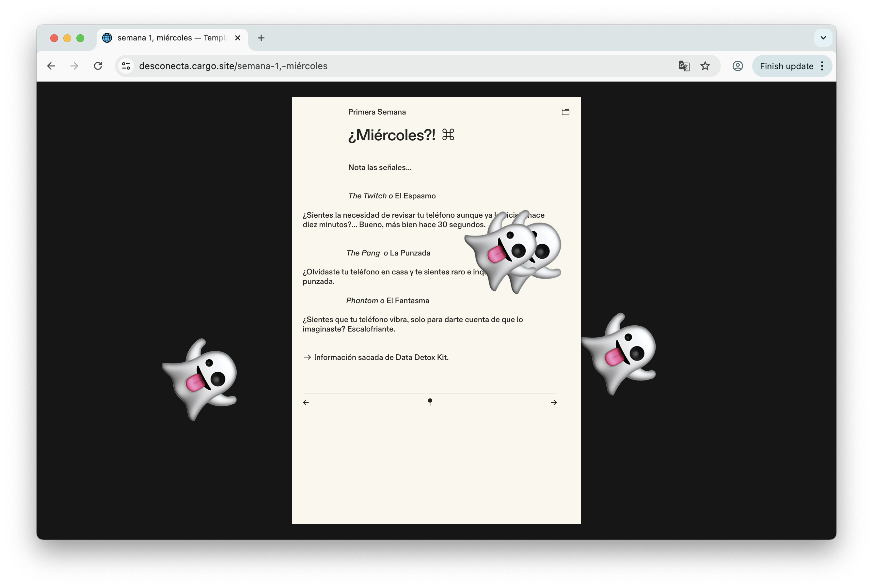
Task: Go to the next page with the right arrow
Action: pos(554,402)
